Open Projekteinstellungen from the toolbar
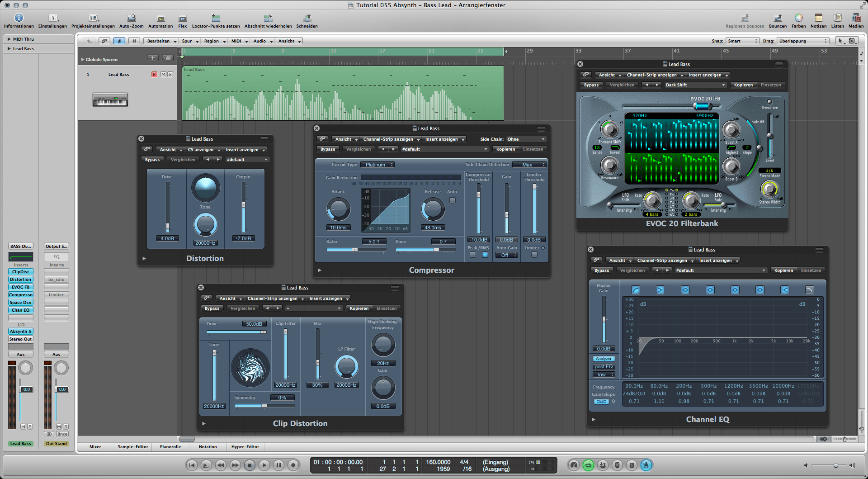 [93, 19]
